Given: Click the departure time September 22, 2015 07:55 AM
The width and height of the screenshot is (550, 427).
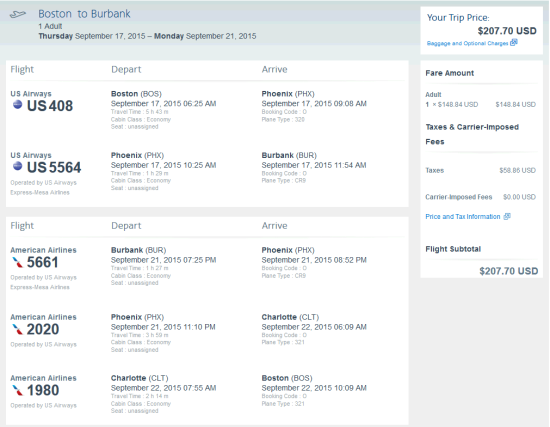Looking at the screenshot, I should click(163, 388).
